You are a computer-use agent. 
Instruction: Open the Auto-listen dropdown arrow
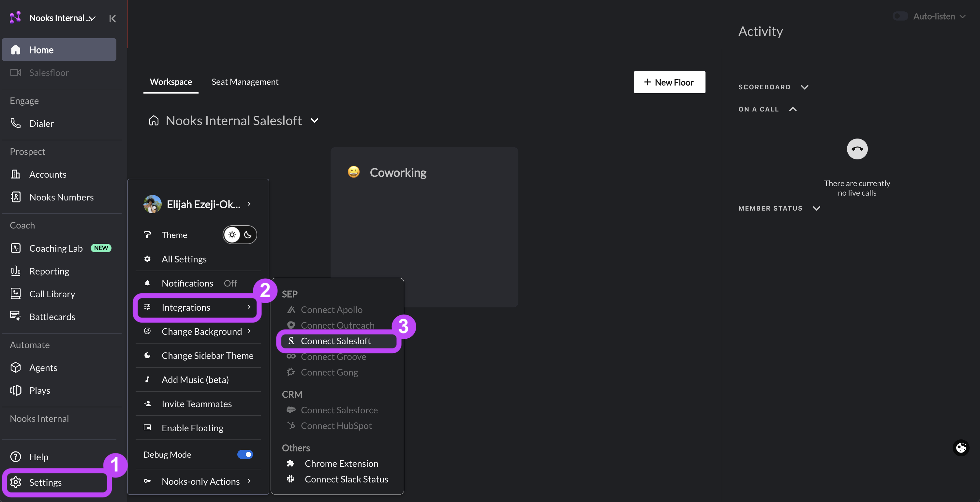pyautogui.click(x=962, y=16)
